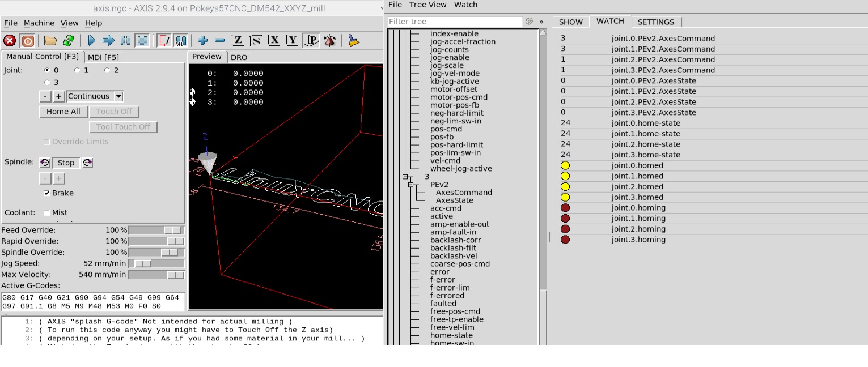Switch to top Z view icon

238,41
